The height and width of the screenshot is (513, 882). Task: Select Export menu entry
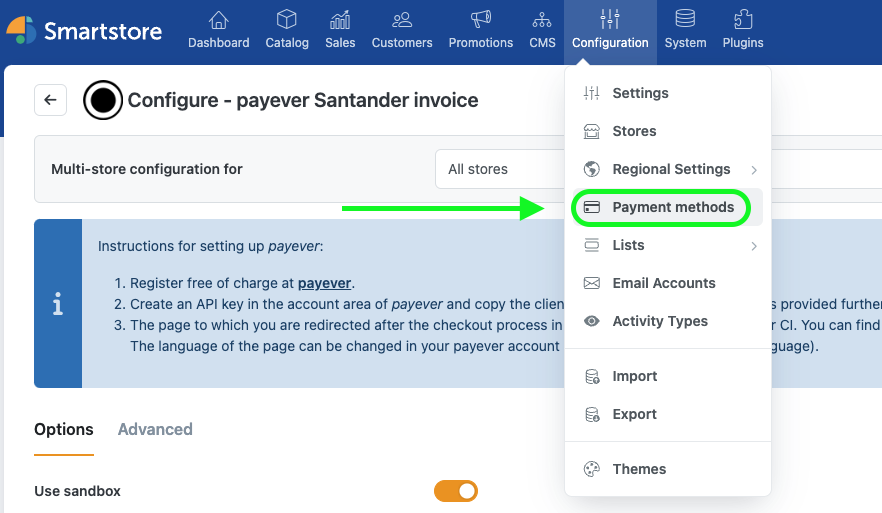coord(668,415)
